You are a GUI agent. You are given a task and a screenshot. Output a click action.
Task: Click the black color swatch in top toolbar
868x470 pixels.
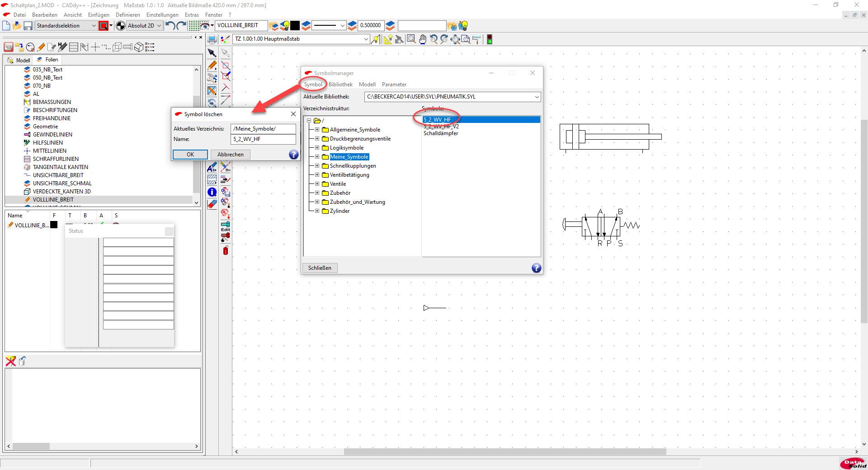[295, 26]
